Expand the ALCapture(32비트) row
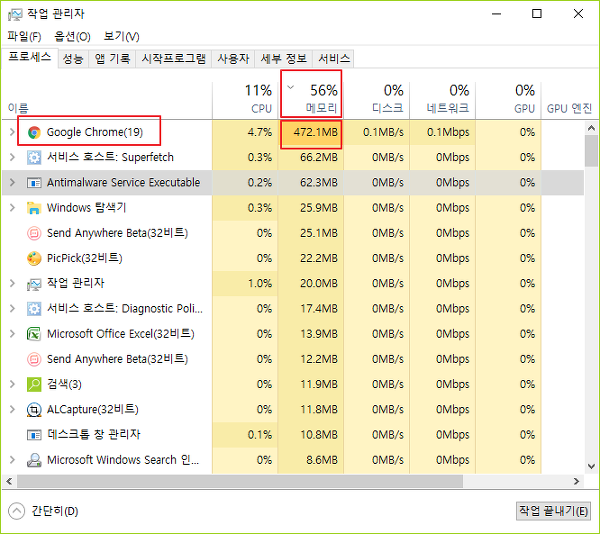This screenshot has height=534, width=600. (12, 410)
